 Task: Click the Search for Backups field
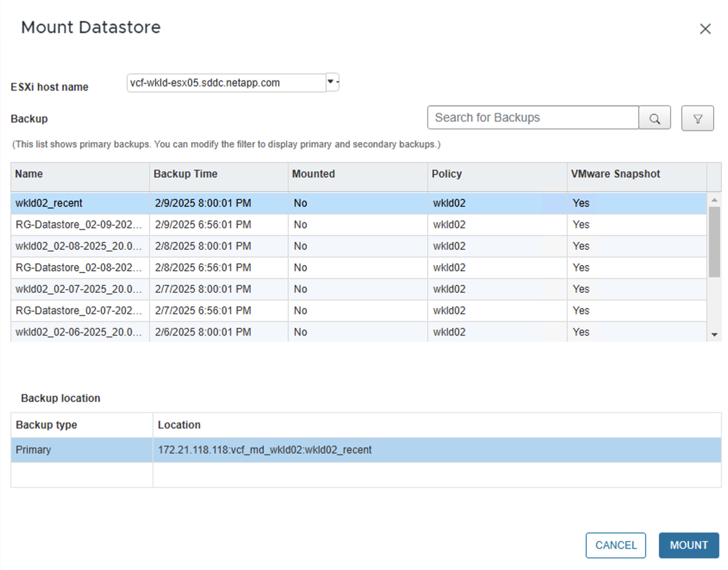[x=532, y=118]
